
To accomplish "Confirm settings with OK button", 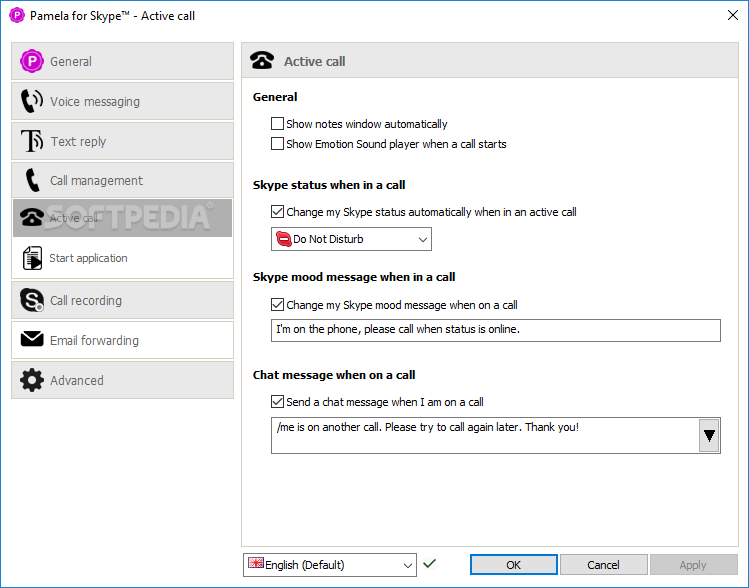I will click(x=514, y=565).
